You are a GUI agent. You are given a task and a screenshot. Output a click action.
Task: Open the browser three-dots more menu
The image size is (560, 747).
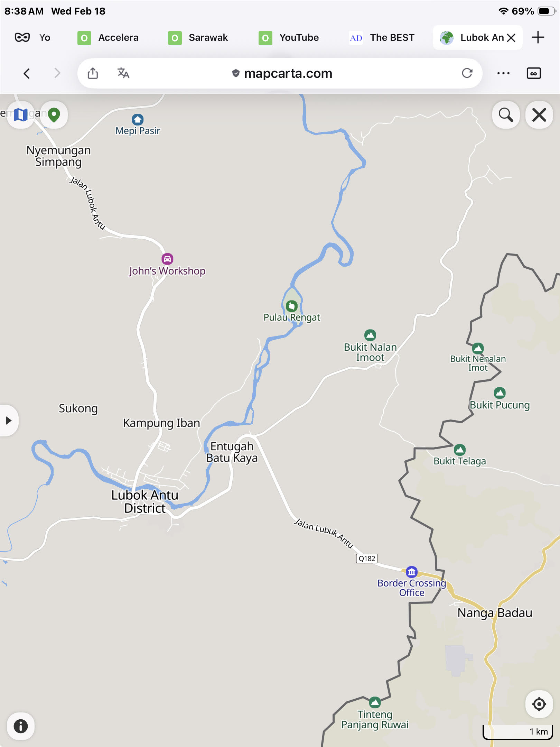point(503,73)
